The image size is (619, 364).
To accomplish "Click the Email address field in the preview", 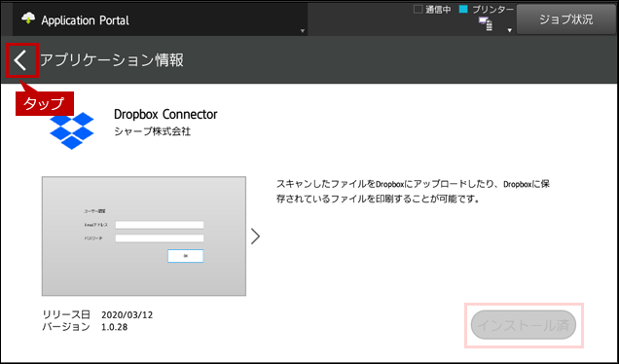I will [x=160, y=225].
